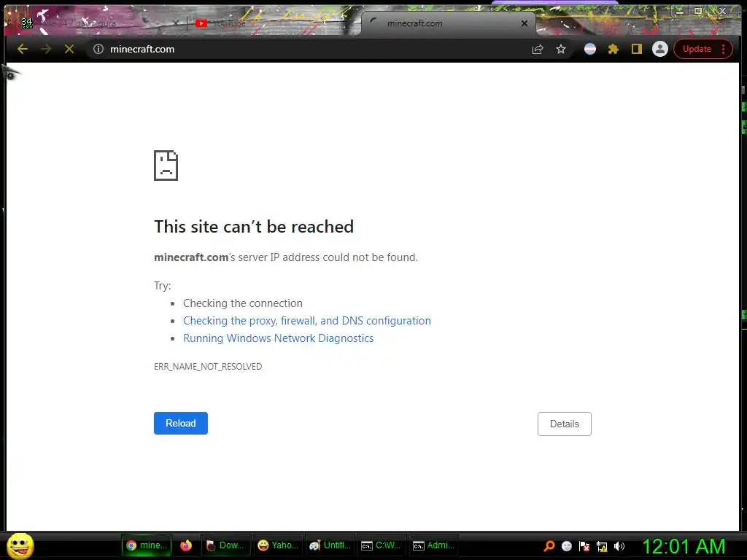Go back with the browser back arrow
747x560 pixels.
(23, 49)
